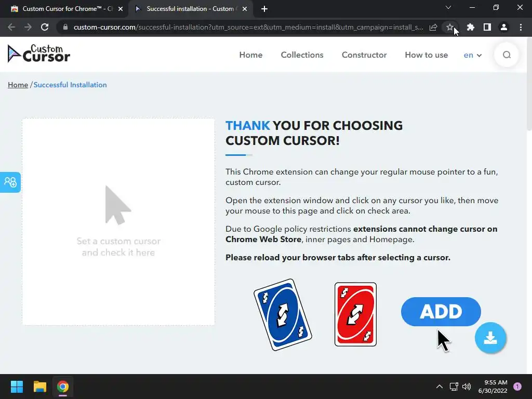
Task: Click Successful Installation breadcrumb
Action: pyautogui.click(x=70, y=85)
